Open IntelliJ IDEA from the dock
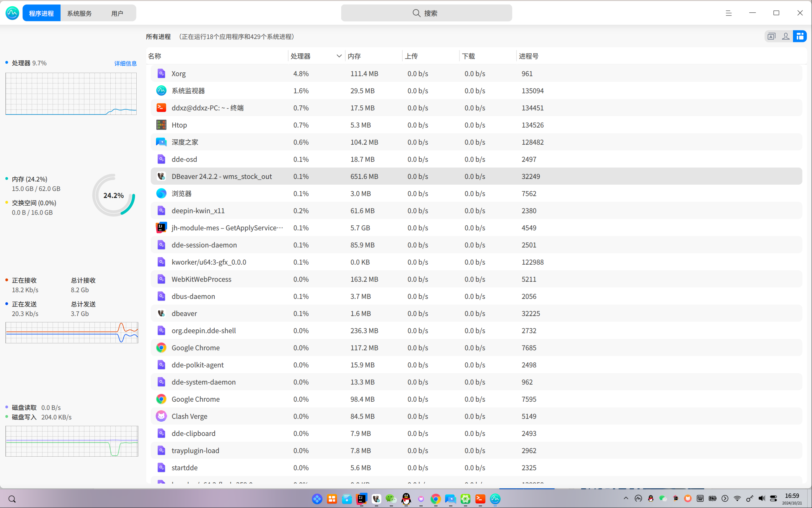The image size is (812, 508). pyautogui.click(x=361, y=499)
